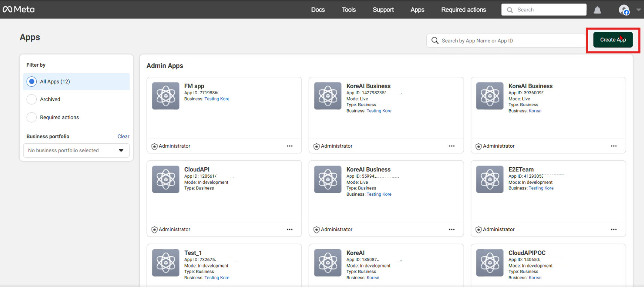This screenshot has width=644, height=287.
Task: Open three-dot menu on E2ETeam card
Action: point(613,229)
